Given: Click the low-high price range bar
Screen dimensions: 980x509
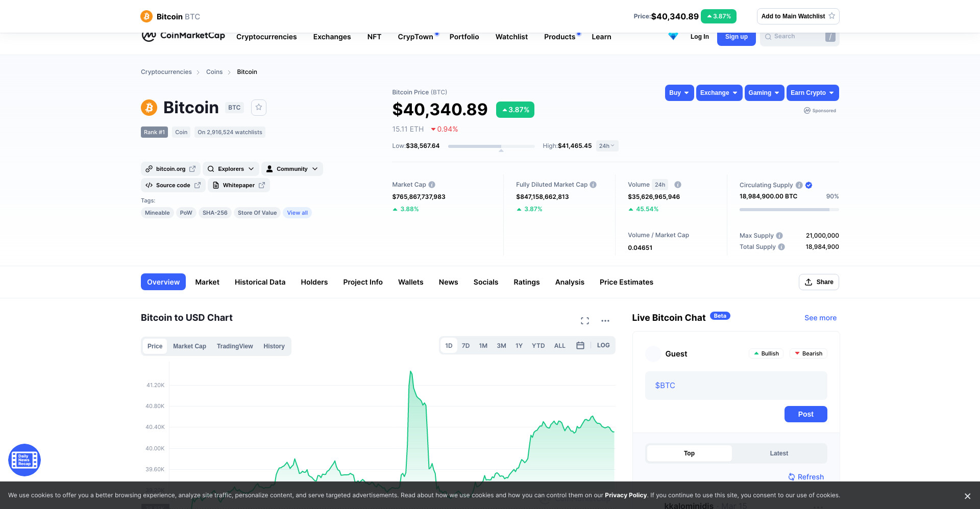Looking at the screenshot, I should (492, 146).
